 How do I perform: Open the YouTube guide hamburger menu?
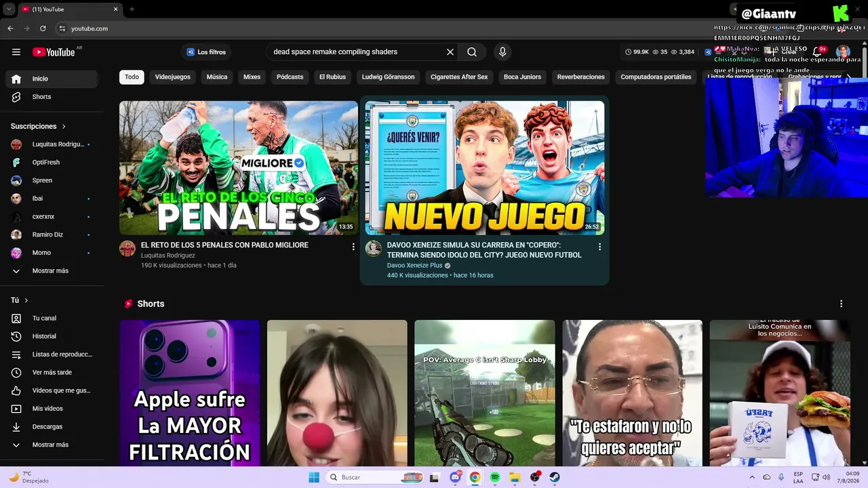pyautogui.click(x=16, y=52)
